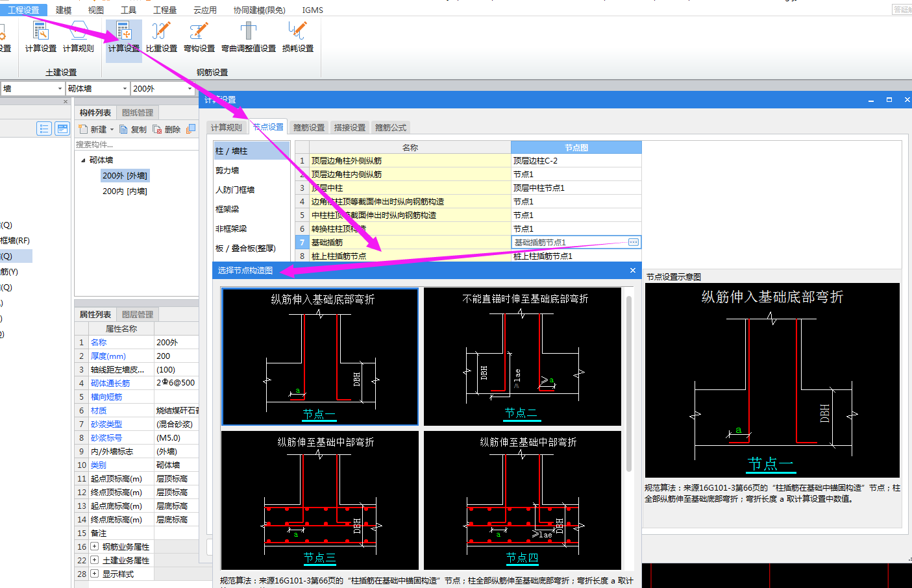
Task: Select 板 / 叠合板(整厚) category
Action: pyautogui.click(x=251, y=248)
